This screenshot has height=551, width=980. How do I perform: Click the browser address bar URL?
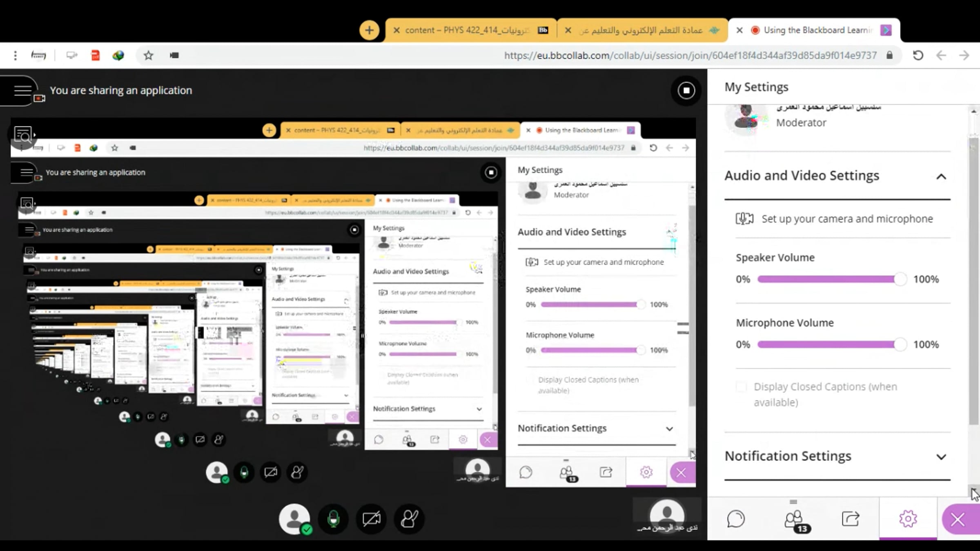tap(690, 56)
